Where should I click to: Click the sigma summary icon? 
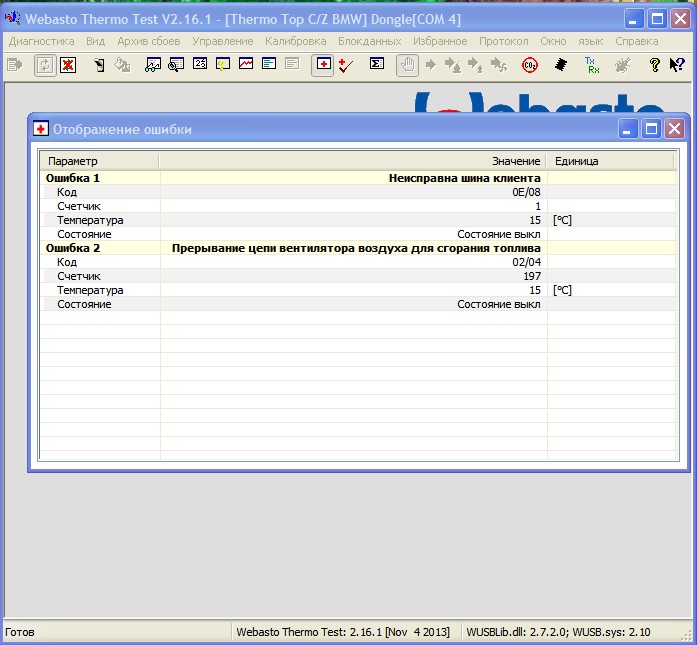377,64
